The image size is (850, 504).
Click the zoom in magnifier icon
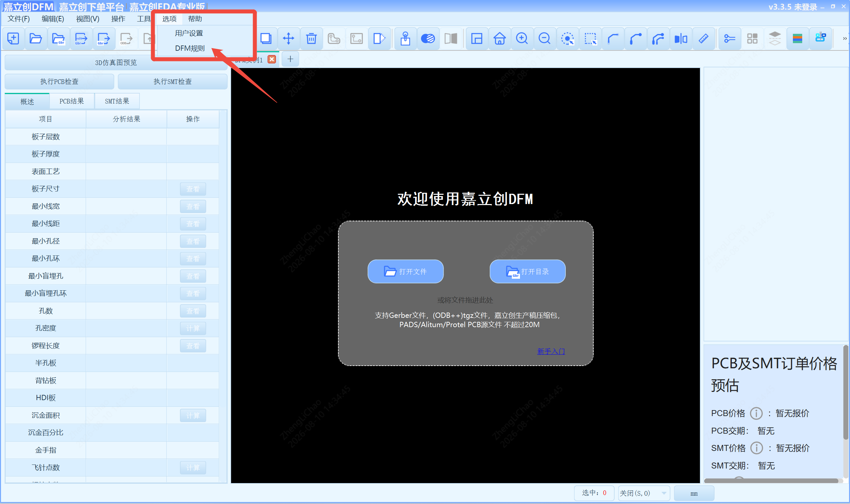[x=522, y=38]
